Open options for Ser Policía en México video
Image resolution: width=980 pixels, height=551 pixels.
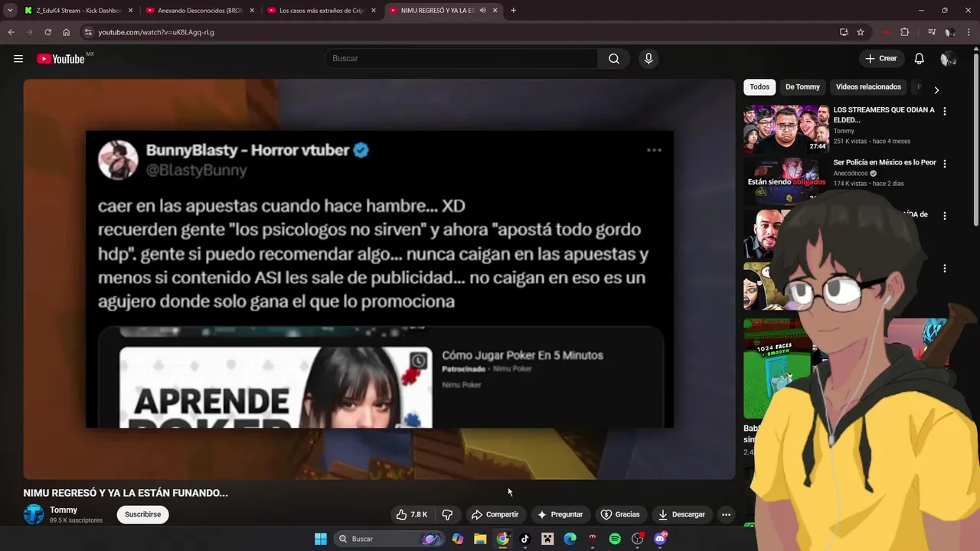click(944, 163)
